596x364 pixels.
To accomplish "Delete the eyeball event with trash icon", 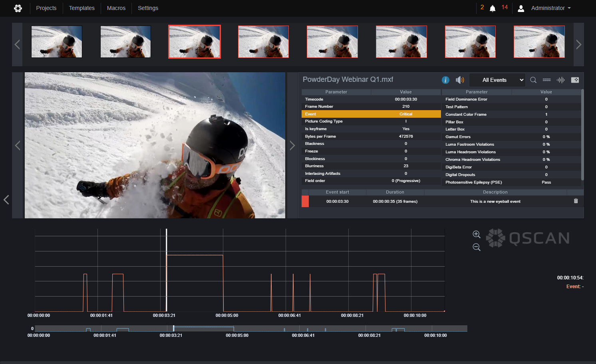I will pos(576,201).
